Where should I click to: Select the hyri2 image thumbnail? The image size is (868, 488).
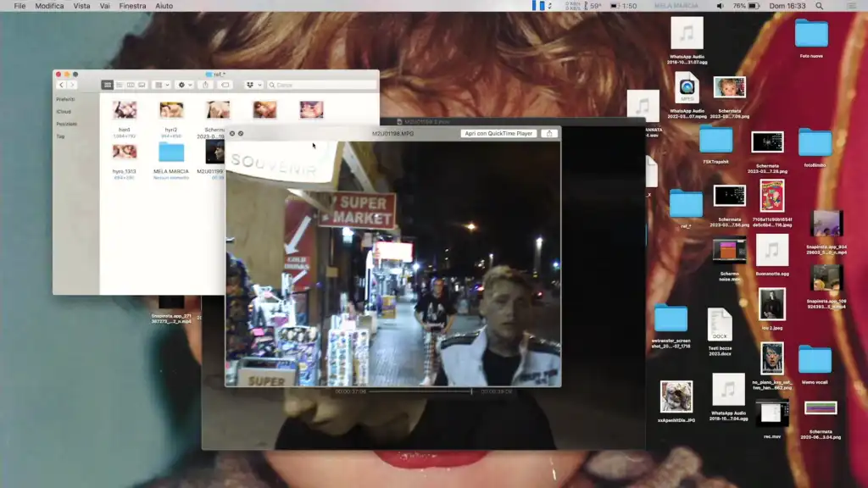pos(171,110)
